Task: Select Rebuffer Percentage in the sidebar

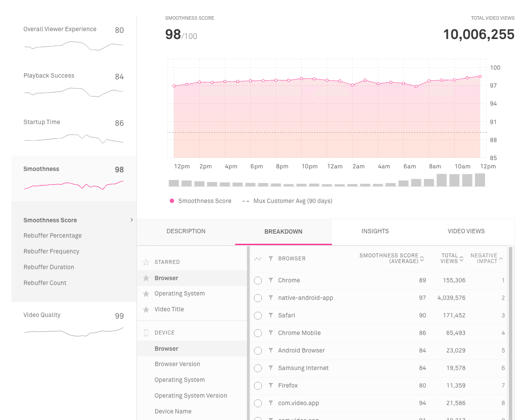Action: 53,235
